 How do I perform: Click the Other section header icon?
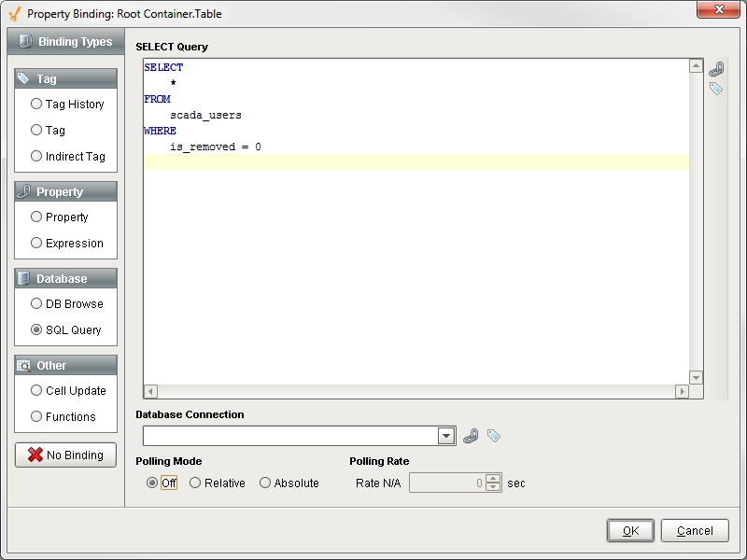[x=23, y=364]
